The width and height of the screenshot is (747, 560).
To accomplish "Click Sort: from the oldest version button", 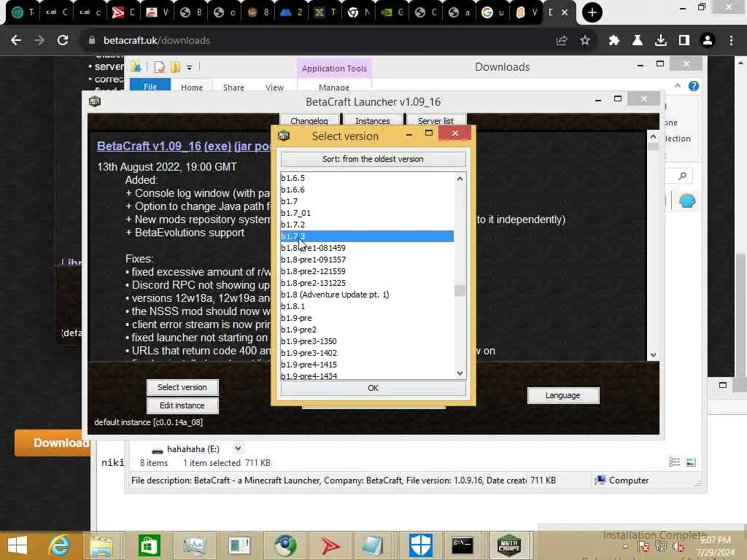I will click(x=373, y=159).
